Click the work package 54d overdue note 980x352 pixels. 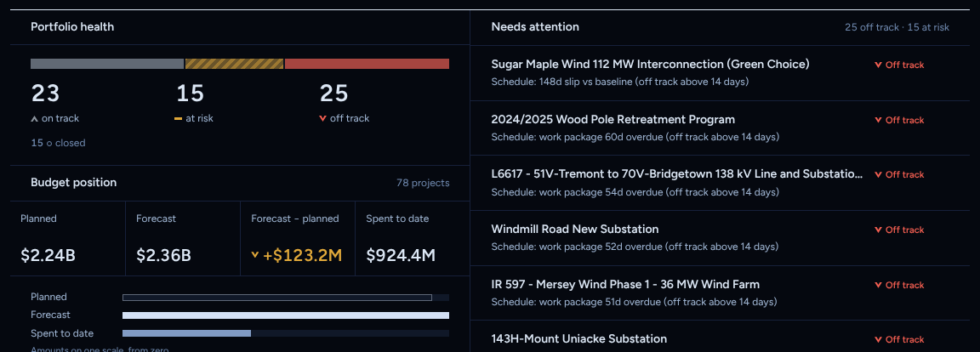635,191
